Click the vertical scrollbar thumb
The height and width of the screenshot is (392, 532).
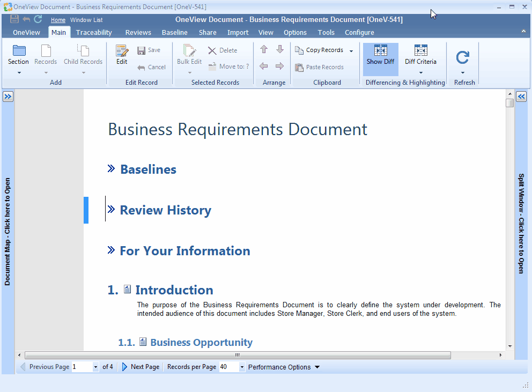coord(509,103)
